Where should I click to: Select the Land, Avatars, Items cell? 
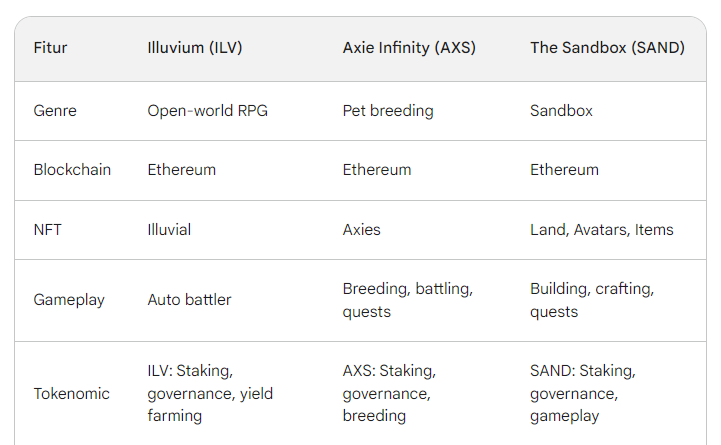click(x=601, y=230)
